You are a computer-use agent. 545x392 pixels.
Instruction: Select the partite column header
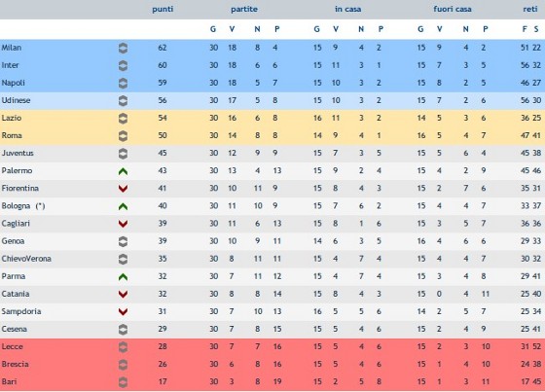244,9
